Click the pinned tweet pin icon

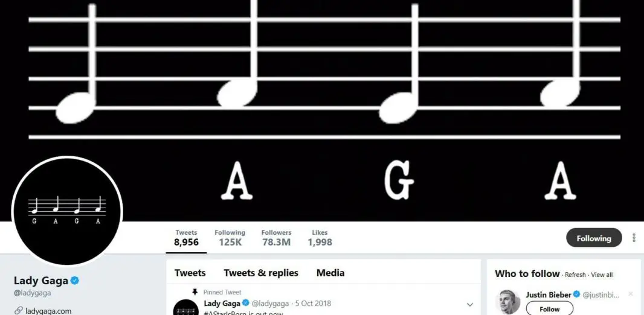[x=195, y=292]
